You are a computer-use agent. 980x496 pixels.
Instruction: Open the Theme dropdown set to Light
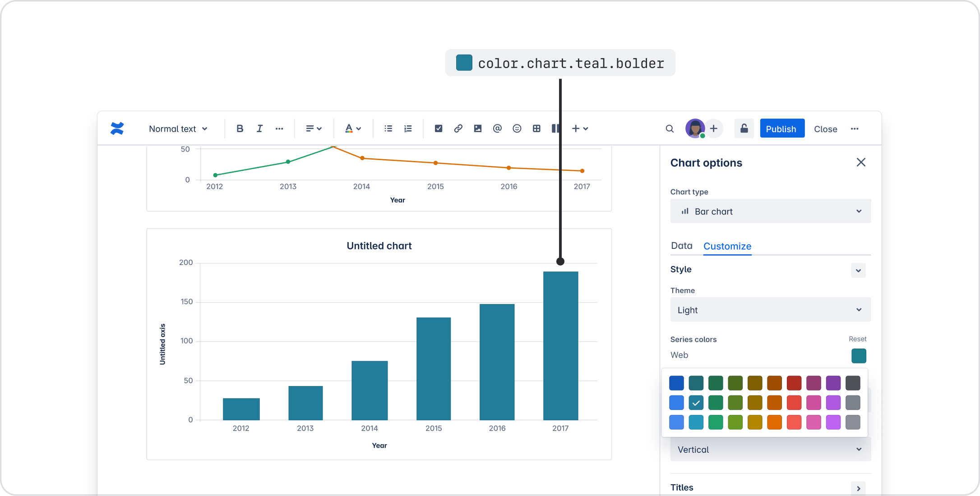click(770, 310)
